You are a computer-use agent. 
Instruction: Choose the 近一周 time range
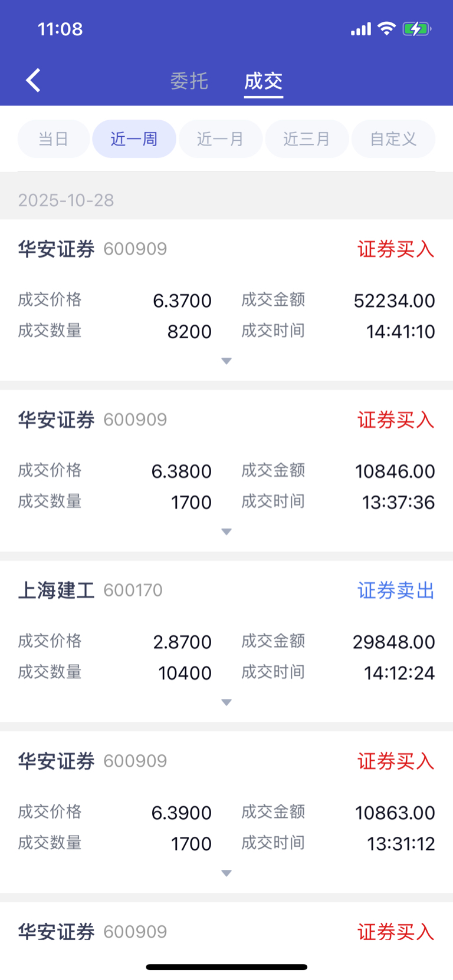point(134,139)
